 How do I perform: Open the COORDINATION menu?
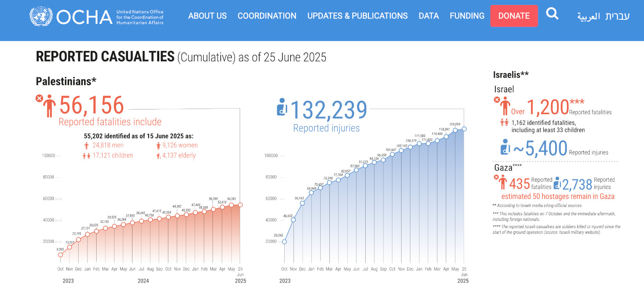coord(267,16)
